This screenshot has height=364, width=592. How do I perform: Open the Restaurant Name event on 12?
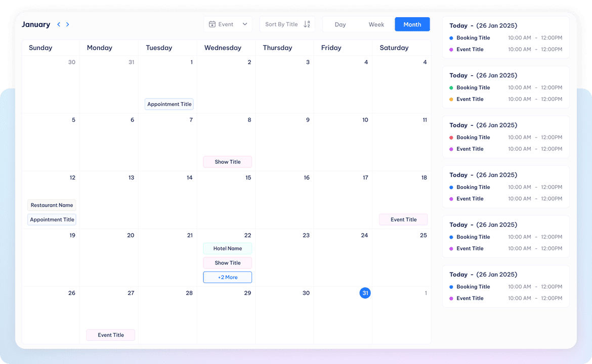tap(52, 205)
